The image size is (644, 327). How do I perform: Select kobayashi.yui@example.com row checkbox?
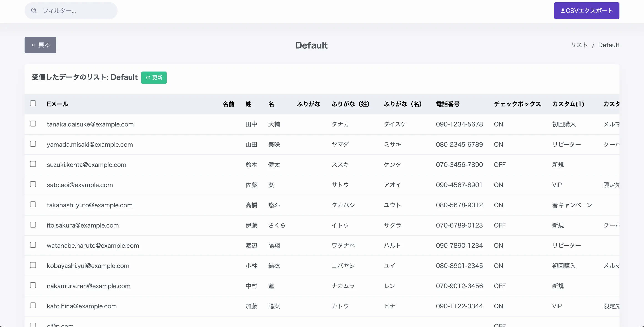click(x=33, y=265)
